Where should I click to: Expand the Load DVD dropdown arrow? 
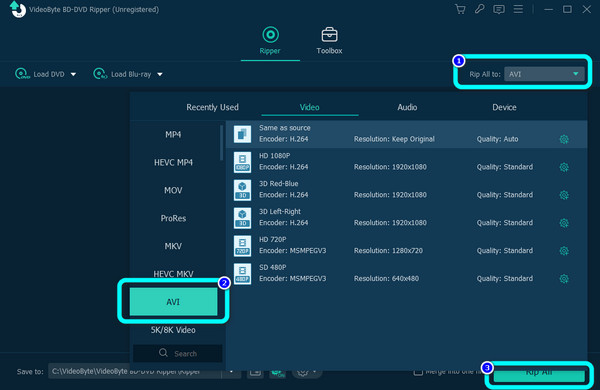pos(73,74)
